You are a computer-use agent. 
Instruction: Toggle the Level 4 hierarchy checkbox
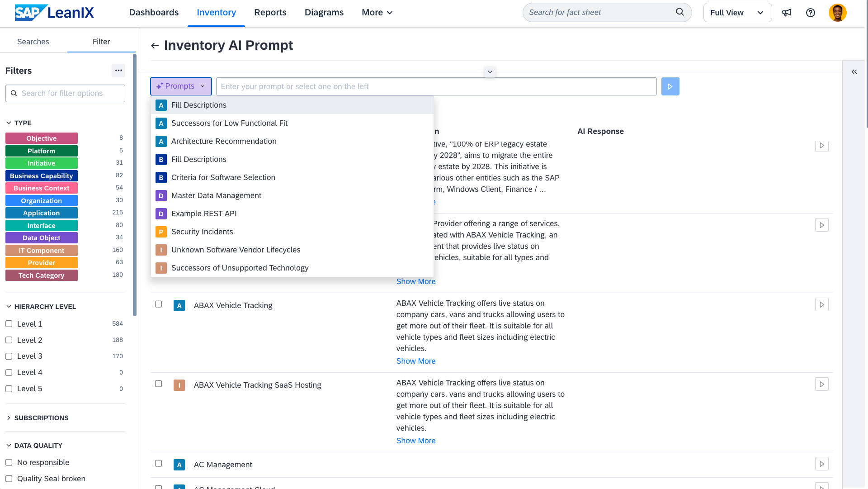pos(9,373)
